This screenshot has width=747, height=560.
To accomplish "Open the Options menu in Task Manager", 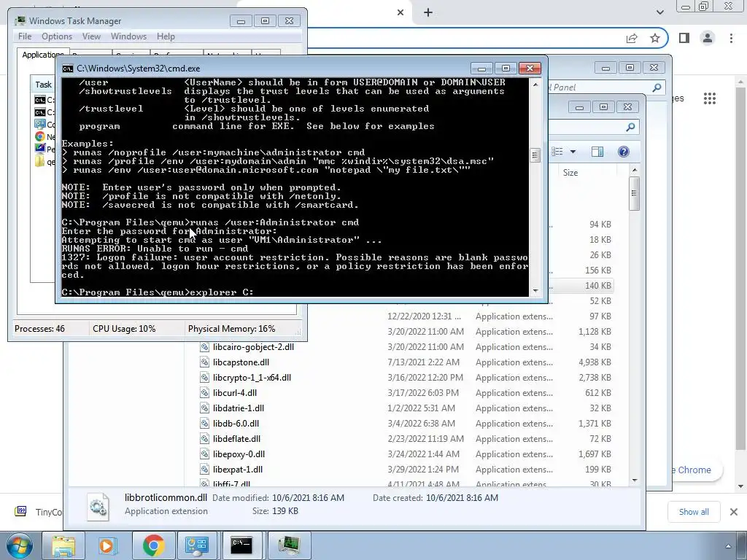I will 57,36.
